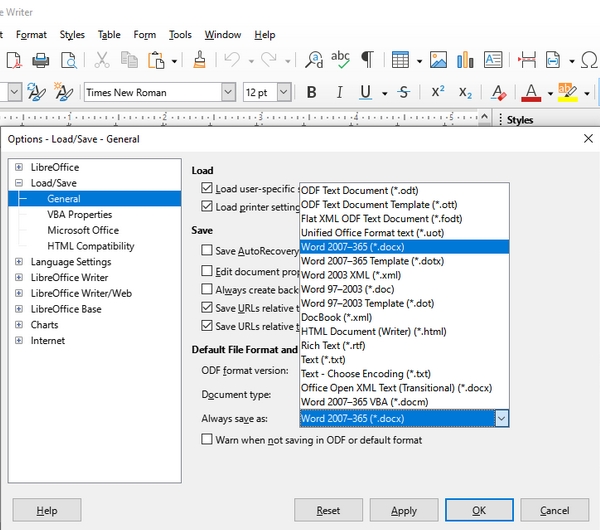Click the Insert Page Break icon
Viewport: 600px width, 530px height.
click(527, 60)
